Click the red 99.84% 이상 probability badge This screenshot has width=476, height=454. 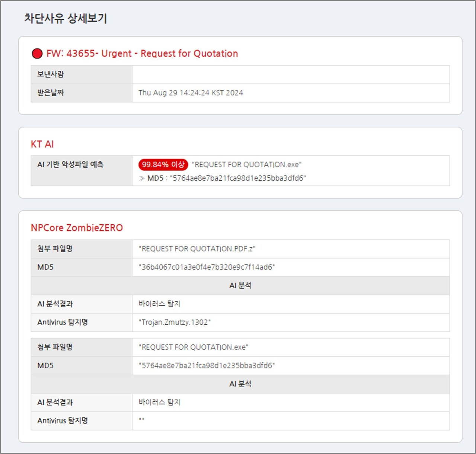163,164
